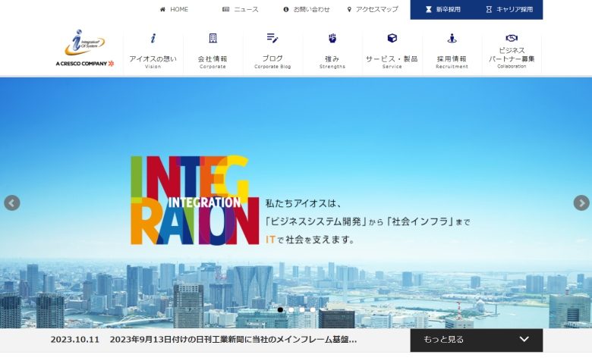The width and height of the screenshot is (592, 364).
Task: Click the キャリア採用 button
Action: coord(510,9)
